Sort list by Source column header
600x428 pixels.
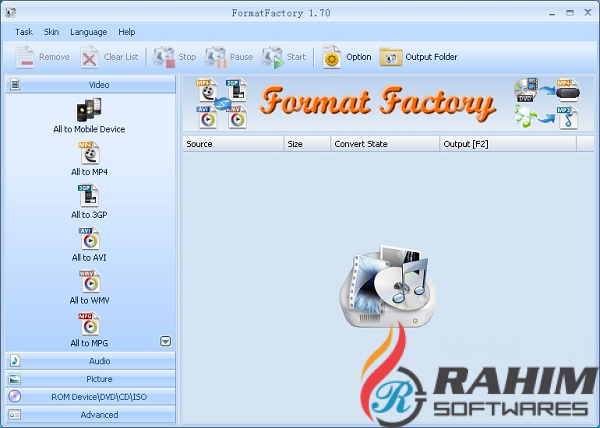tap(233, 144)
